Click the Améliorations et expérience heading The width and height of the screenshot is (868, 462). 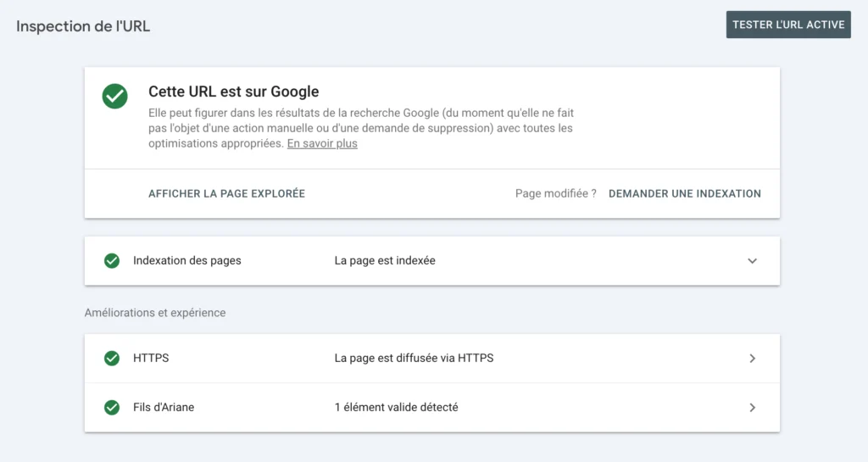[x=155, y=313]
